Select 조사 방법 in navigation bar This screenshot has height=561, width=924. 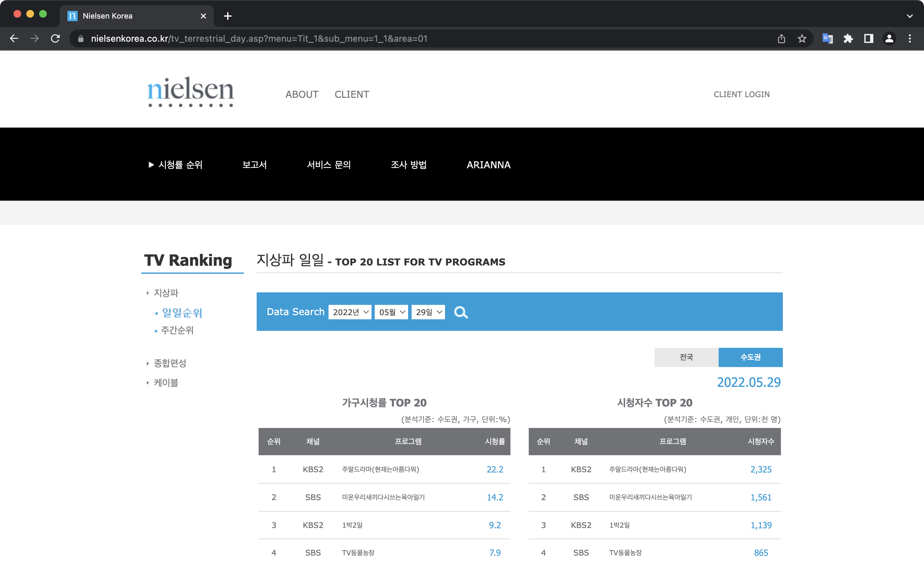409,165
